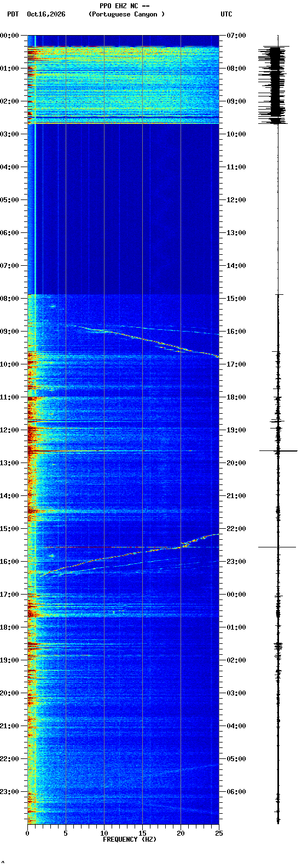302x868 pixels.
Task: Click the '25' frequency tick label
Action: [219, 833]
